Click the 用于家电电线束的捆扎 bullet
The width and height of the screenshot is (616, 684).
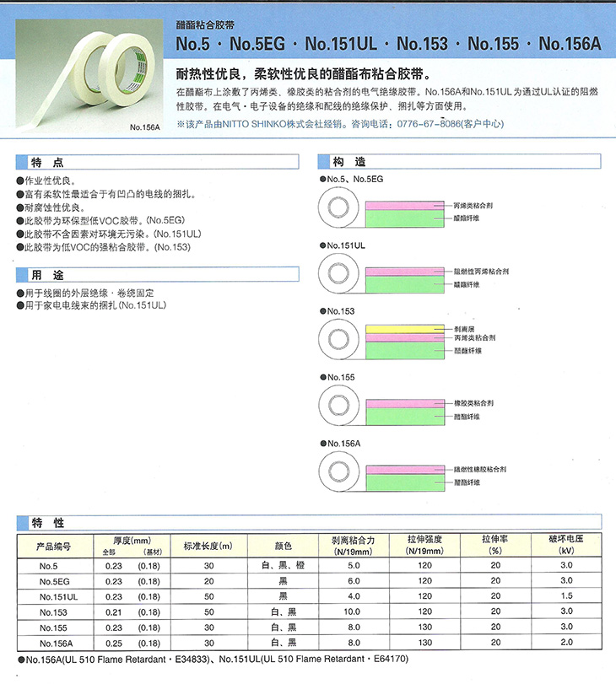[x=91, y=305]
